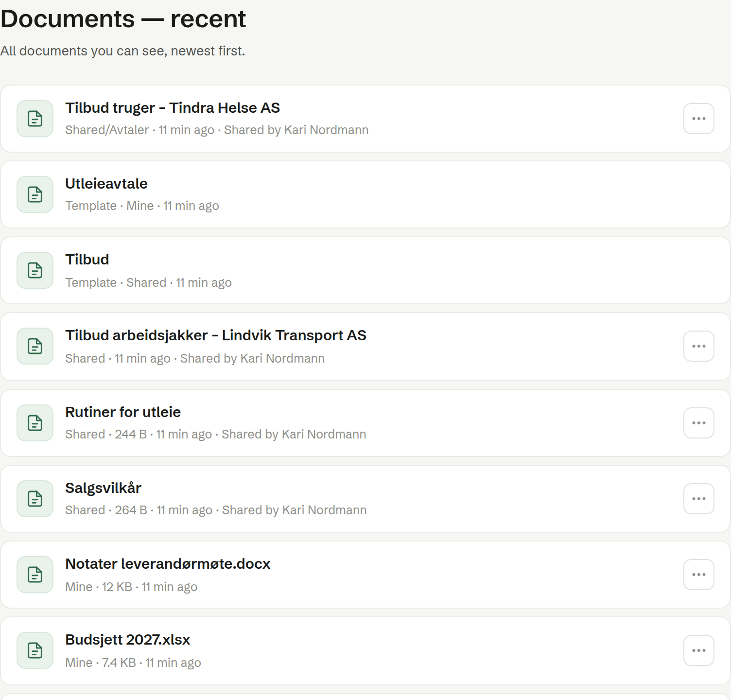The image size is (731, 700).
Task: Show more actions for Rutiner for utleie
Action: [x=699, y=423]
